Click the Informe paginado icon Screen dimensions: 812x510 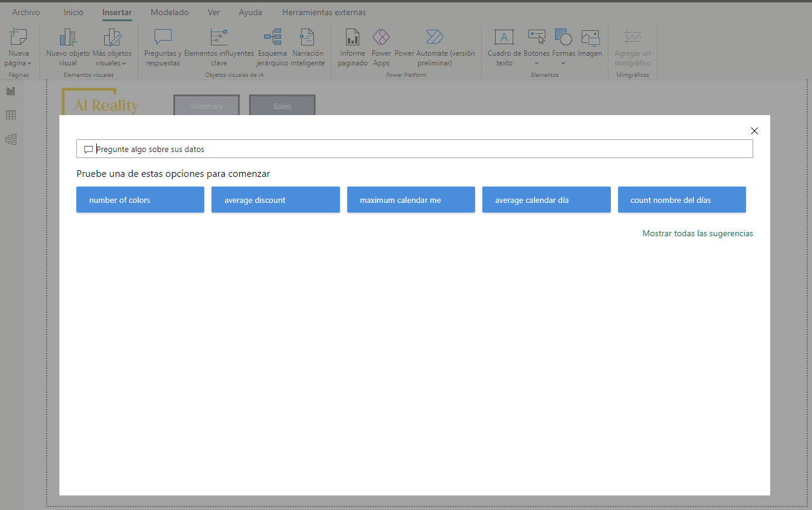[353, 38]
